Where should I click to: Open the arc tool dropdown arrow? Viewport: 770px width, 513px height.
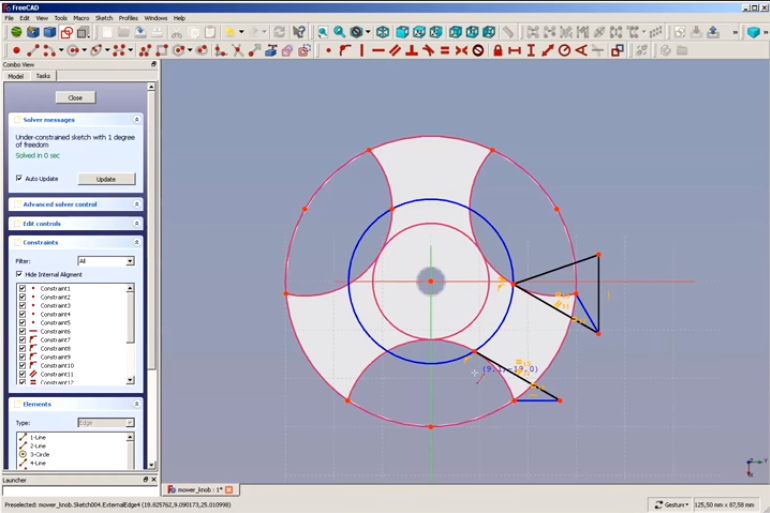(61, 50)
